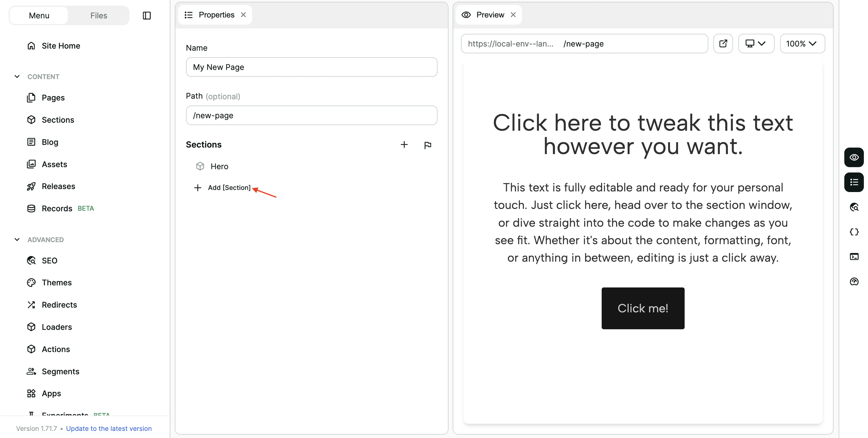Open Records (BETA) from sidebar
Image resolution: width=868 pixels, height=438 pixels.
[x=57, y=208]
